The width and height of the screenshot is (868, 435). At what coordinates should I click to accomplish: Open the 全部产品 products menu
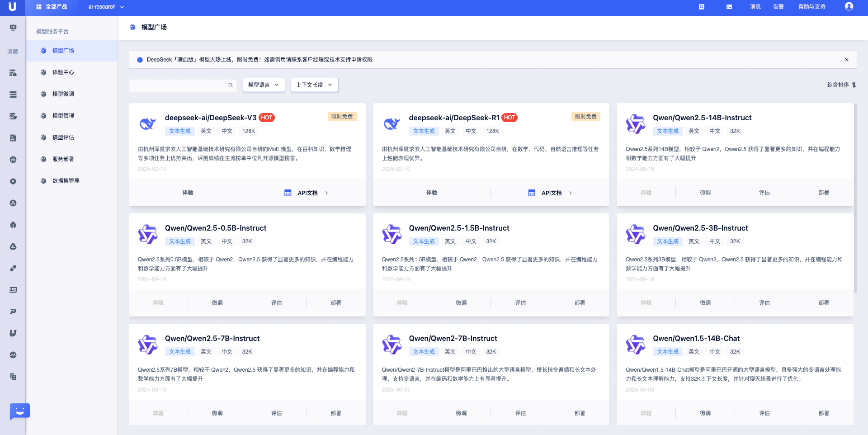(x=52, y=7)
